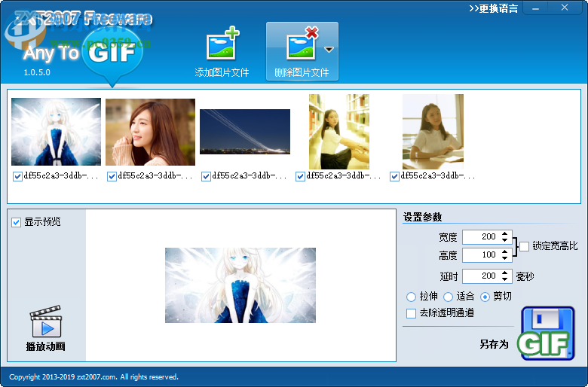Decrease delay with the down arrow
588x387 pixels.
click(505, 279)
